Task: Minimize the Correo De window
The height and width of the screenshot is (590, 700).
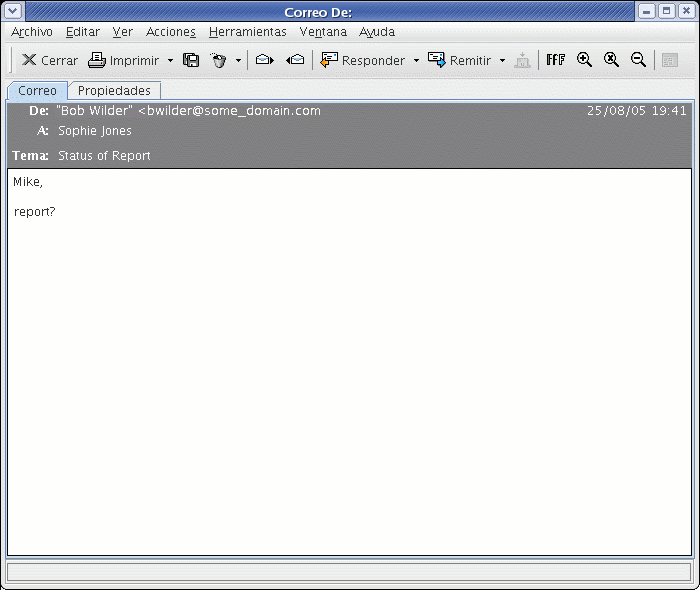Action: [646, 11]
